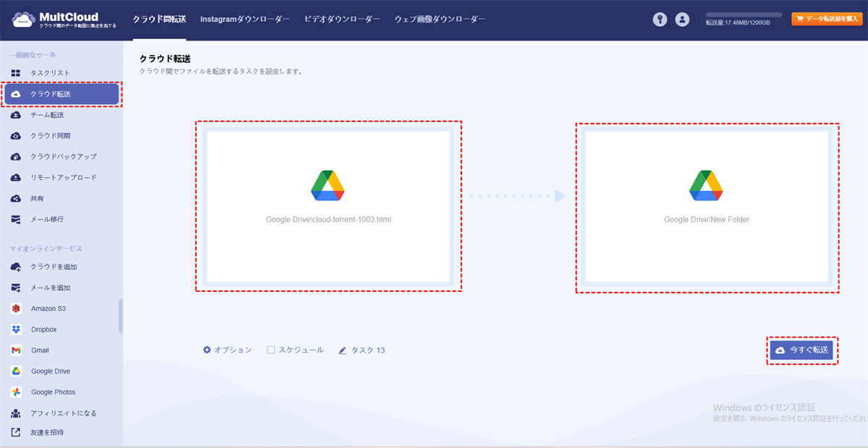Screen dimensions: 868x448
Task: Open オプション settings link
Action: pyautogui.click(x=227, y=350)
